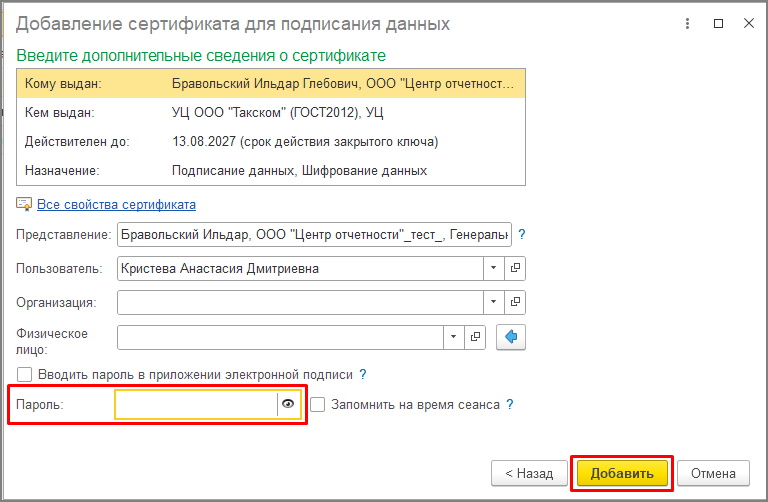Check Запомнить на время сеанса
Image resolution: width=768 pixels, height=502 pixels.
pyautogui.click(x=317, y=405)
